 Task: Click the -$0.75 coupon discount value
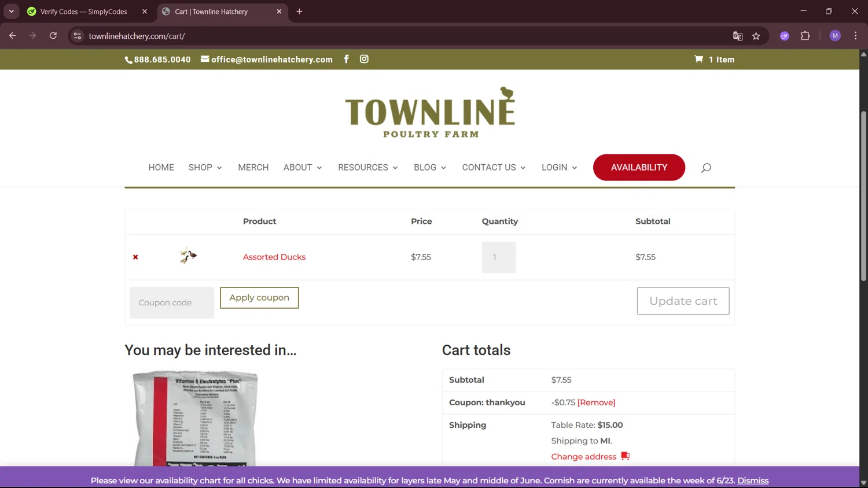point(563,402)
